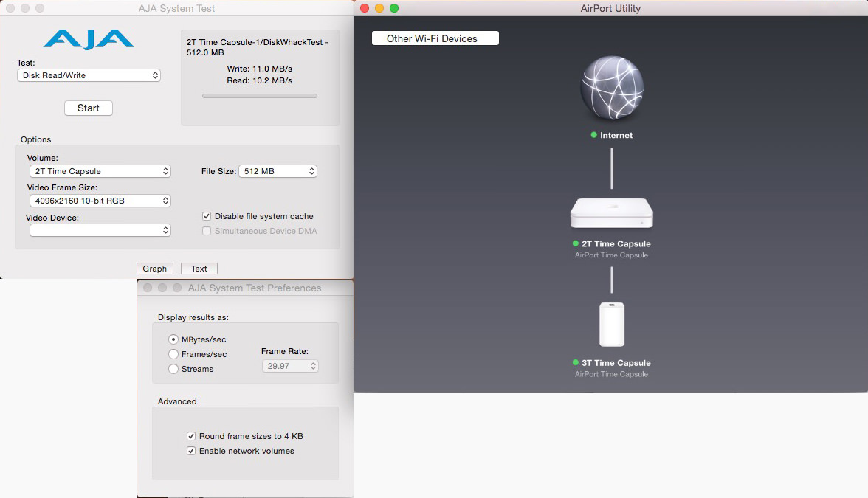Toggle Simultaneous Device DMA checkbox

207,232
